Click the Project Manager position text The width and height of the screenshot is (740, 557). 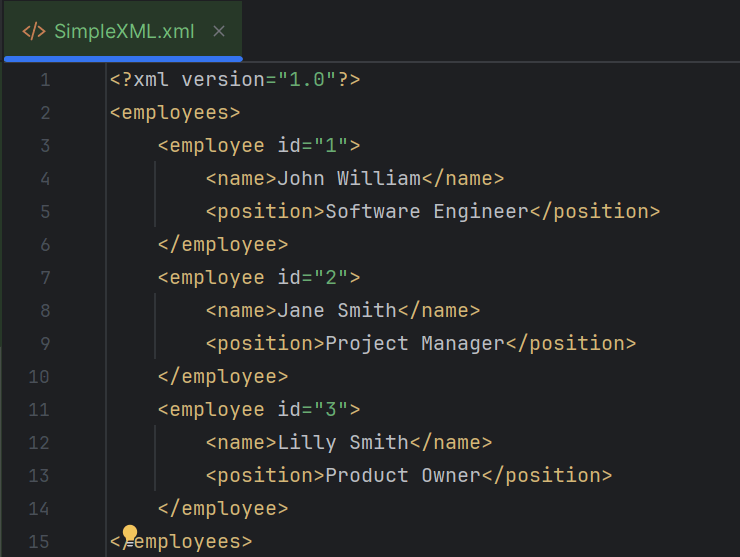tap(414, 344)
